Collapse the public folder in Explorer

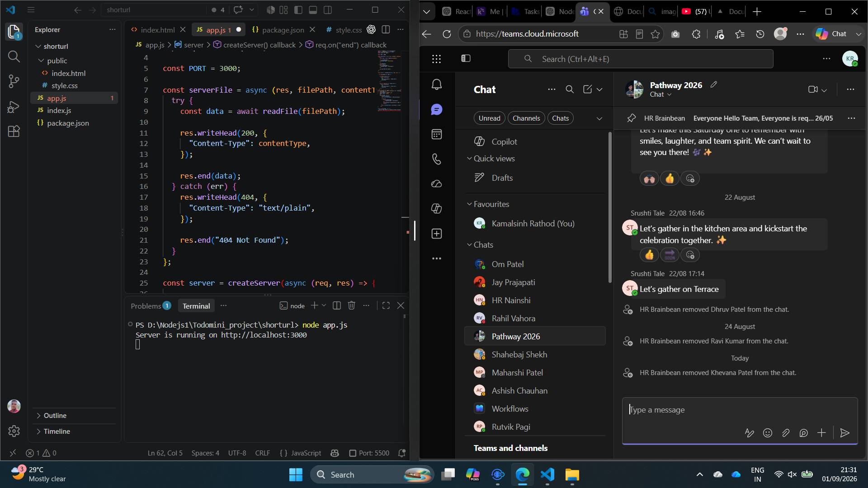pyautogui.click(x=57, y=61)
